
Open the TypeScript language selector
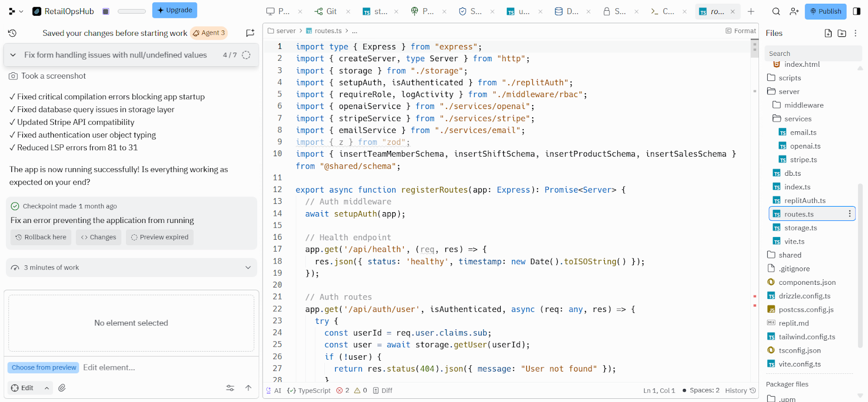pos(309,391)
